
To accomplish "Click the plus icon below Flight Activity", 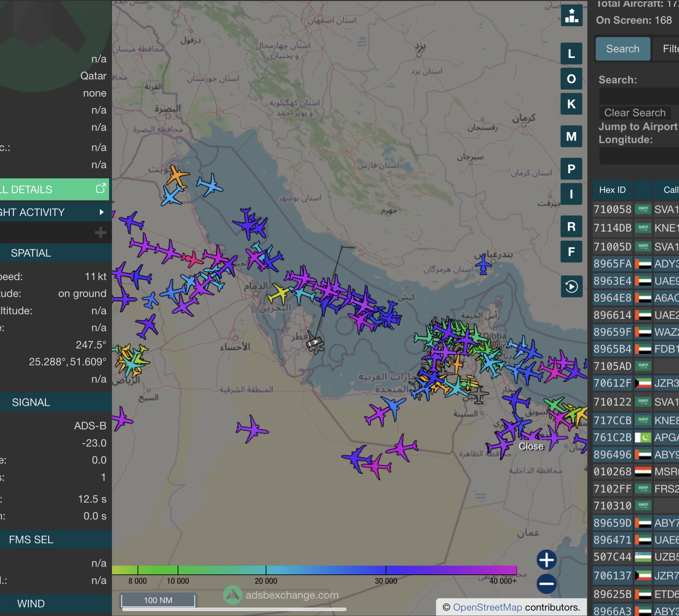I will click(100, 232).
